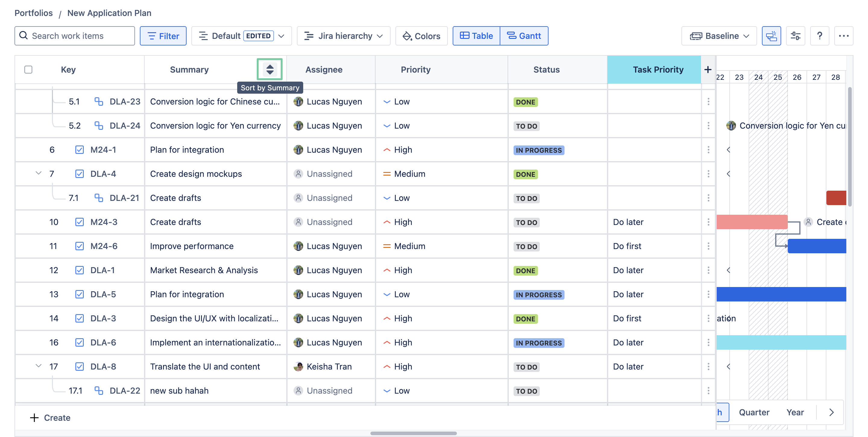Open the view settings sliders icon

[795, 36]
